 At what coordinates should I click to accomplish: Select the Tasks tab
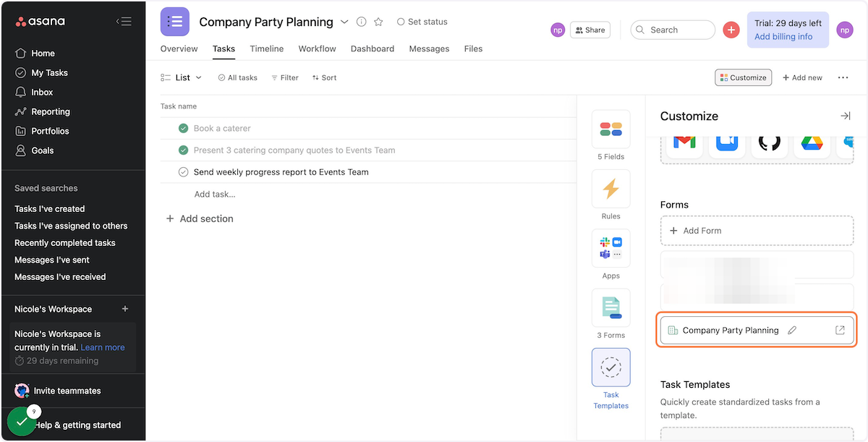tap(224, 48)
